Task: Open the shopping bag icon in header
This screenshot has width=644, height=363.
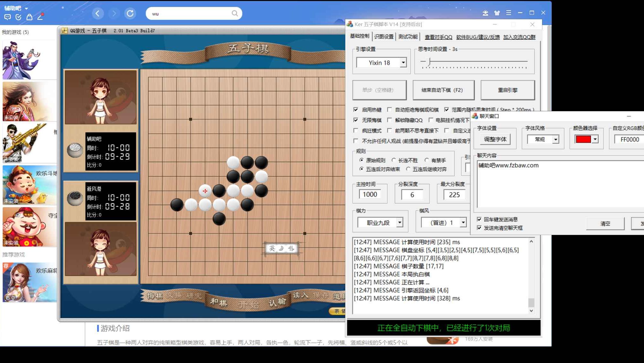Action: [x=29, y=17]
